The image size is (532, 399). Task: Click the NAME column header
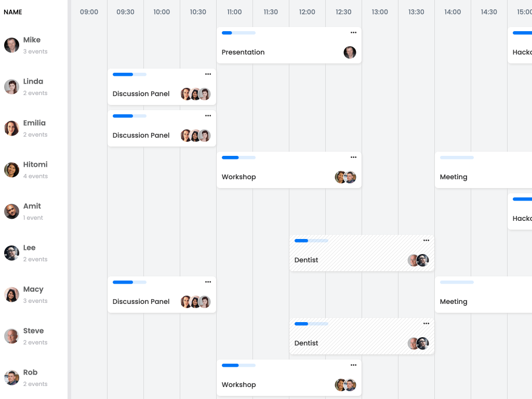13,12
